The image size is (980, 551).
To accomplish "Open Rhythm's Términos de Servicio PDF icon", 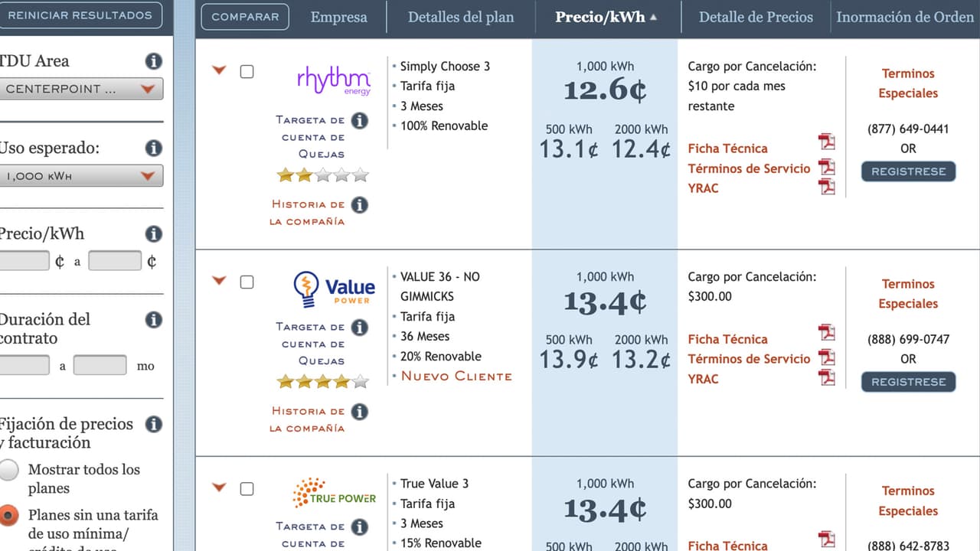I will coord(826,167).
